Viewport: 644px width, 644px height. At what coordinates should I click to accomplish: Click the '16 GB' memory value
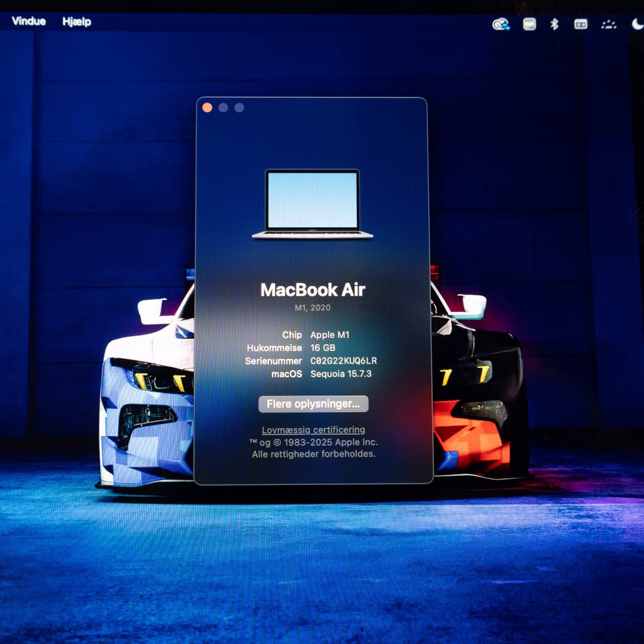[323, 348]
